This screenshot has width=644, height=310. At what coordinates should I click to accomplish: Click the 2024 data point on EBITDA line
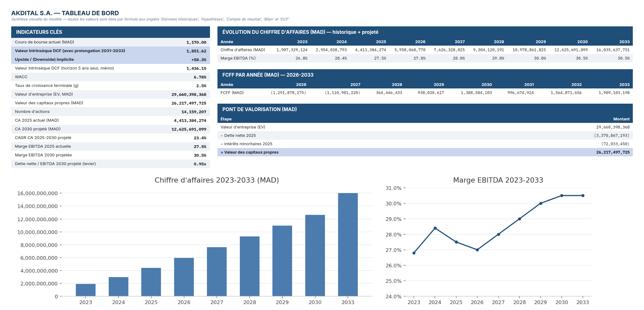pyautogui.click(x=435, y=228)
